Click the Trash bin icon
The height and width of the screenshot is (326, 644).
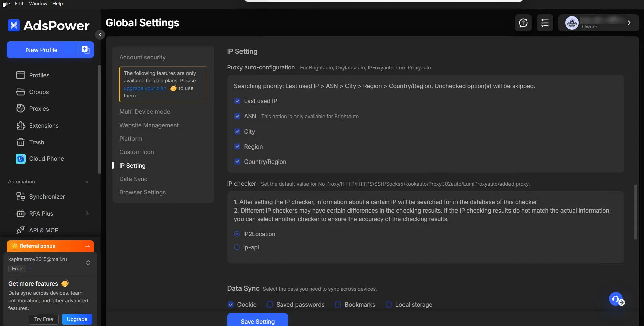(20, 142)
